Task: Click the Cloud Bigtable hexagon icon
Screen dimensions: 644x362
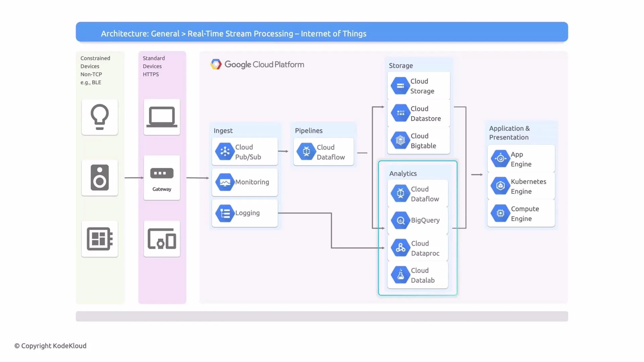Action: [400, 140]
